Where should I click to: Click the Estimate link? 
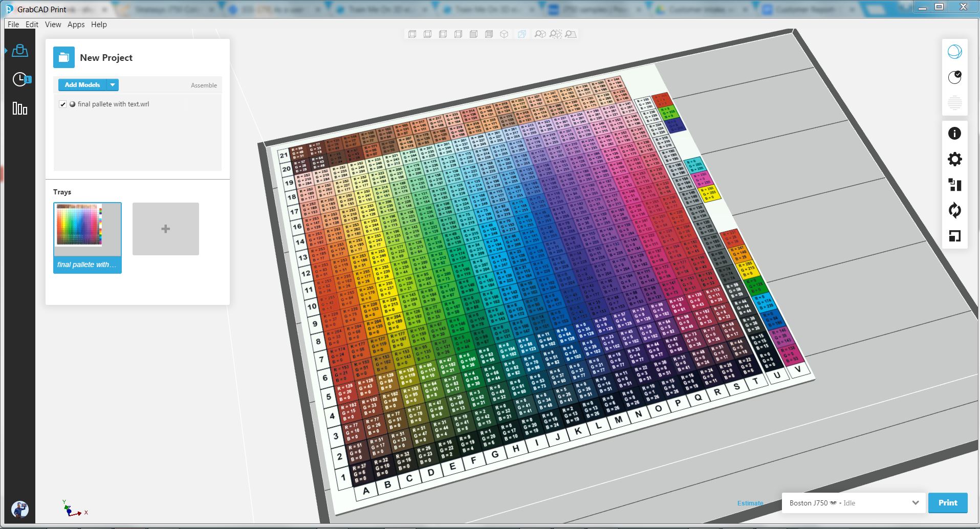(750, 503)
